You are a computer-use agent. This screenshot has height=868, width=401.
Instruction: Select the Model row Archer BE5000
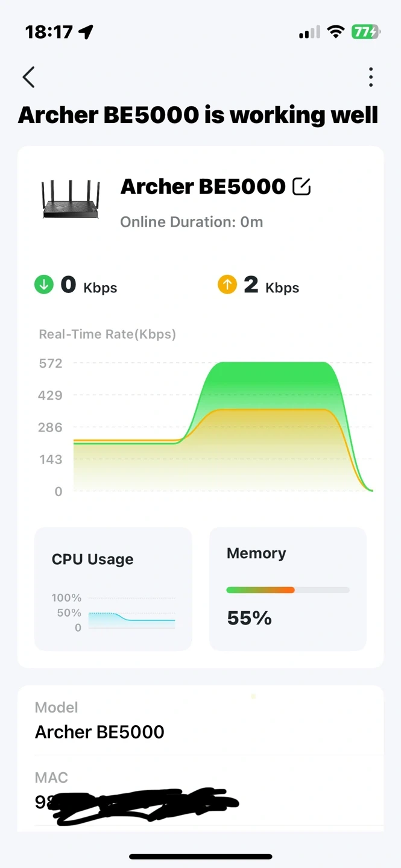pos(200,720)
